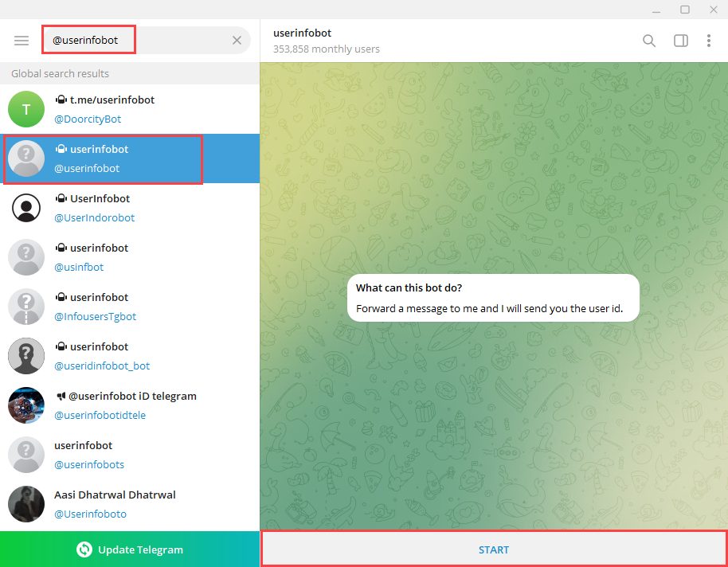Toggle the right sidebar panel icon

tap(681, 41)
